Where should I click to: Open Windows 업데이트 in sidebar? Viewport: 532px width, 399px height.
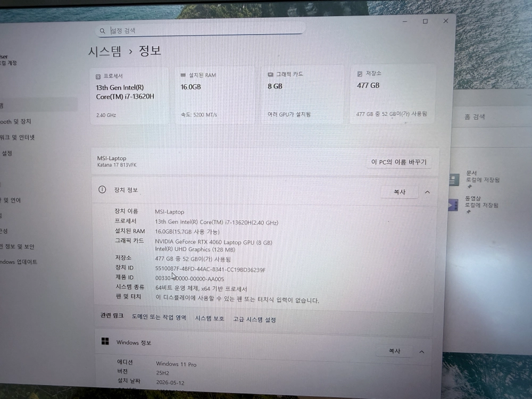(x=18, y=262)
